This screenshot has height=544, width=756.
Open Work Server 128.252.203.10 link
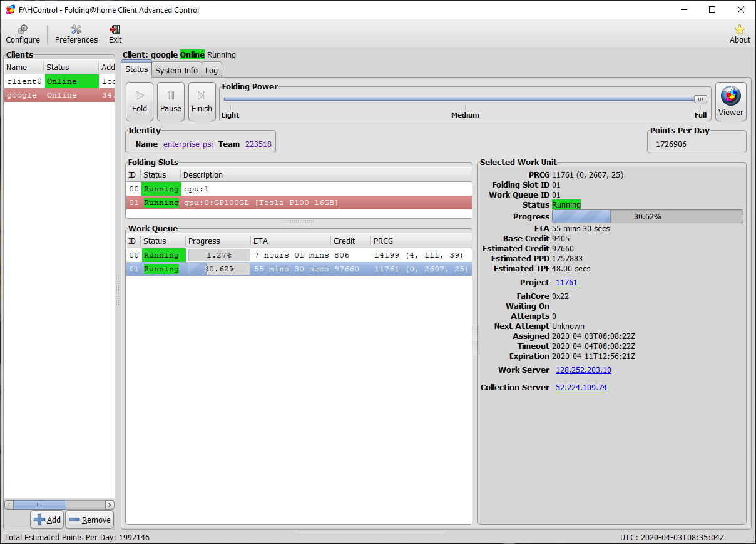(x=583, y=370)
